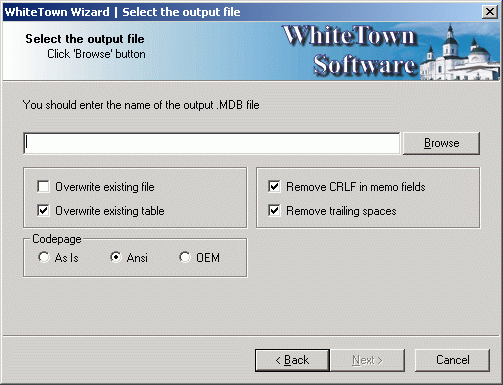
Task: Click the "Click 'Browse' button" hint text
Action: pyautogui.click(x=96, y=54)
